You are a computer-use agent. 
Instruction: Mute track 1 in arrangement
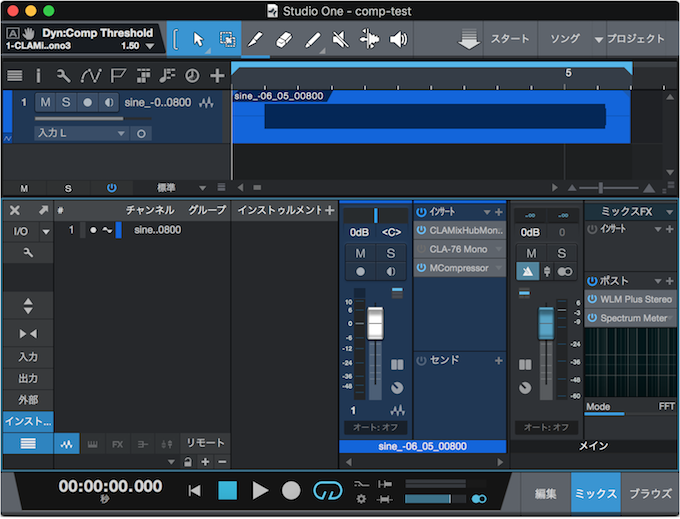[x=45, y=103]
